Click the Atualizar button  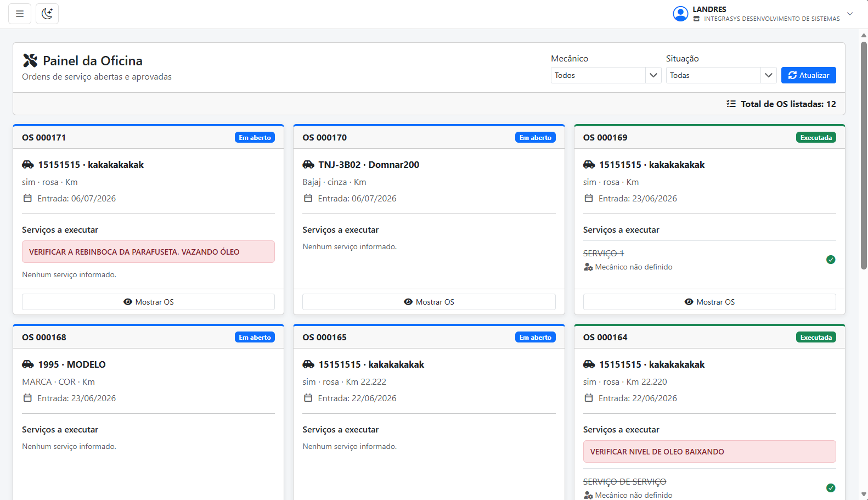(x=808, y=75)
